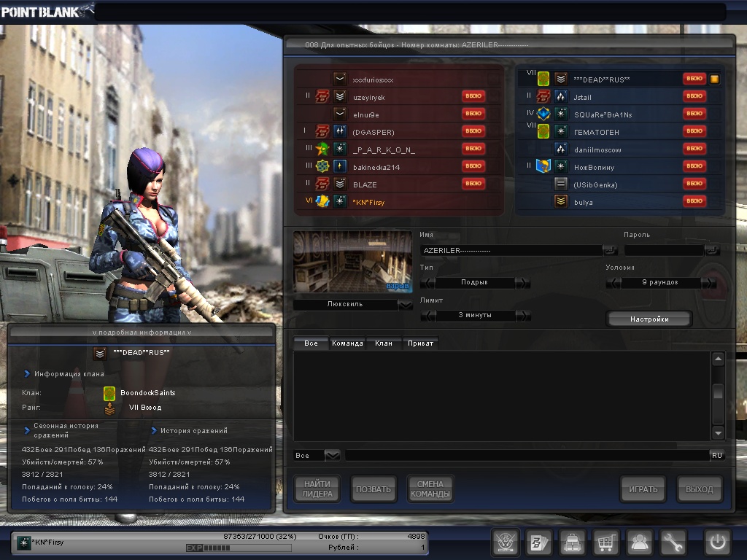
Task: Click rank icon beside BLAZE
Action: coord(340,184)
